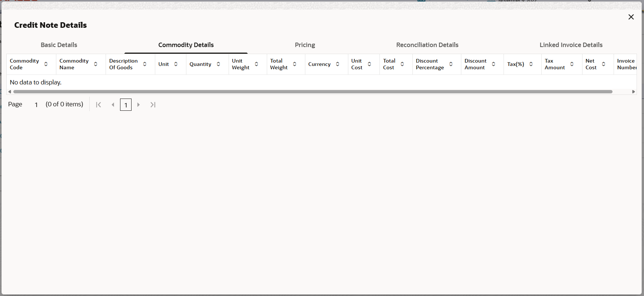Sort by Unit Weight column
This screenshot has height=296, width=644.
[x=256, y=64]
